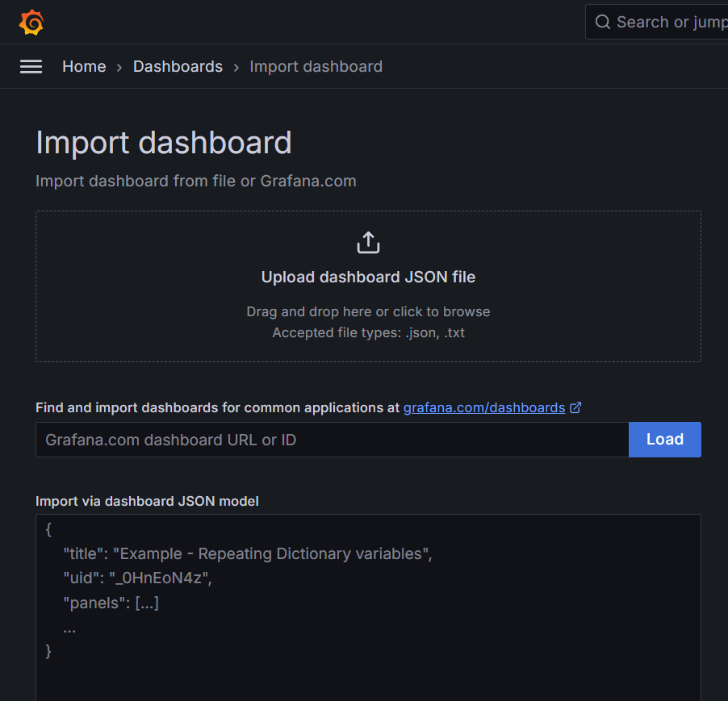Click the Upload dashboard JSON file label
728x701 pixels.
[x=368, y=276]
